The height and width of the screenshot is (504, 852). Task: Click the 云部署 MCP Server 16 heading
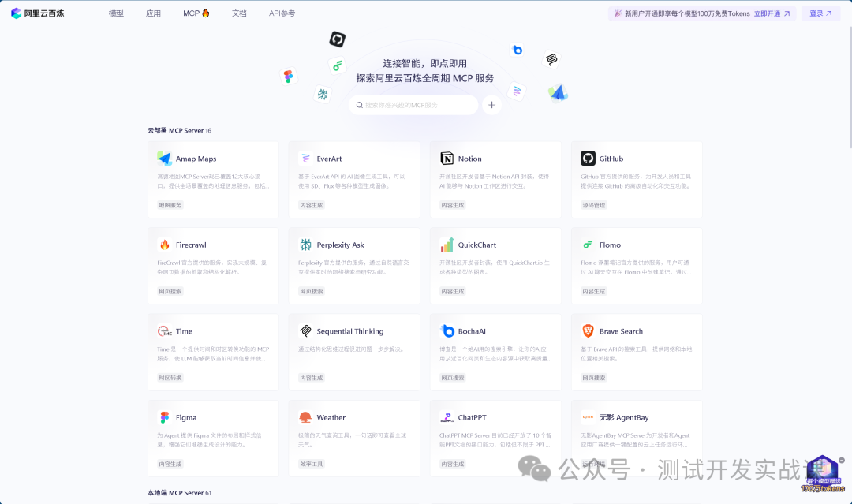pos(180,130)
